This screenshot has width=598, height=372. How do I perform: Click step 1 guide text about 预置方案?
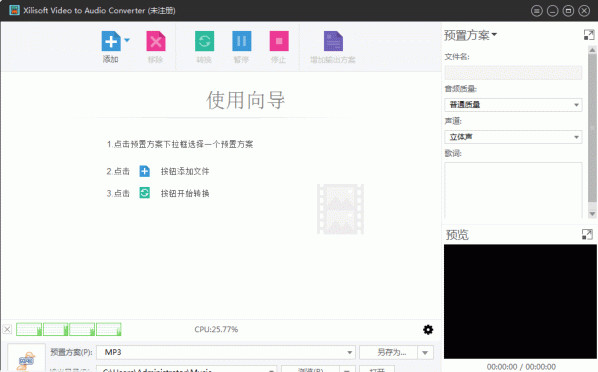pyautogui.click(x=180, y=144)
